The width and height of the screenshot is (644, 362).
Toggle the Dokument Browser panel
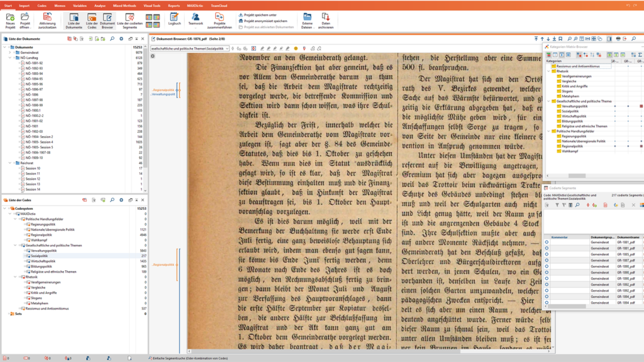coord(108,18)
